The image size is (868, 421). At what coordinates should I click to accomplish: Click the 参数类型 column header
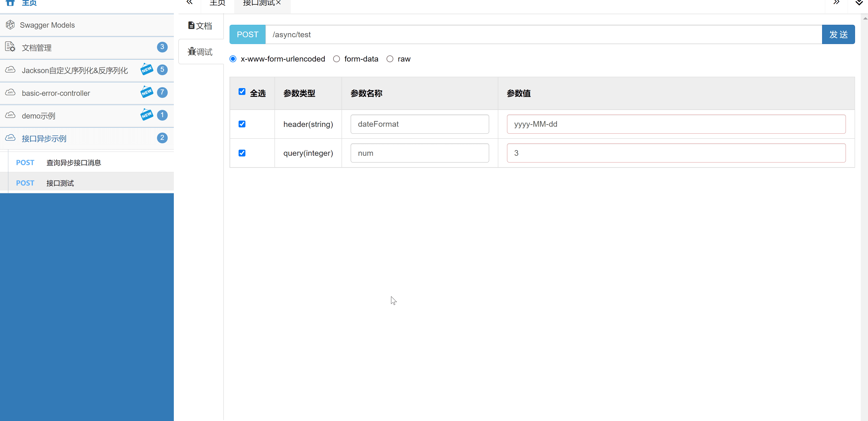click(308, 93)
